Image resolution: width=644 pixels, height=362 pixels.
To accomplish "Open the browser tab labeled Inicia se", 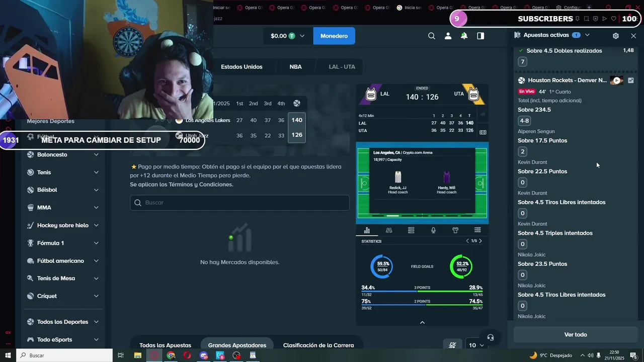I will pyautogui.click(x=410, y=8).
